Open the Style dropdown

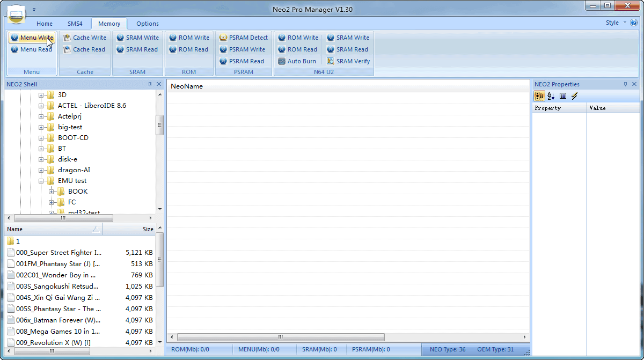[x=615, y=23]
